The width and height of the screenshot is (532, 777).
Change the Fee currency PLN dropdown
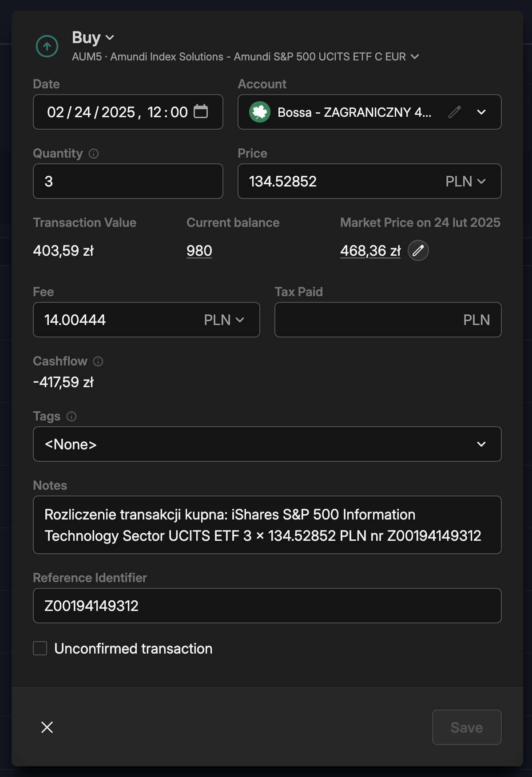click(224, 320)
